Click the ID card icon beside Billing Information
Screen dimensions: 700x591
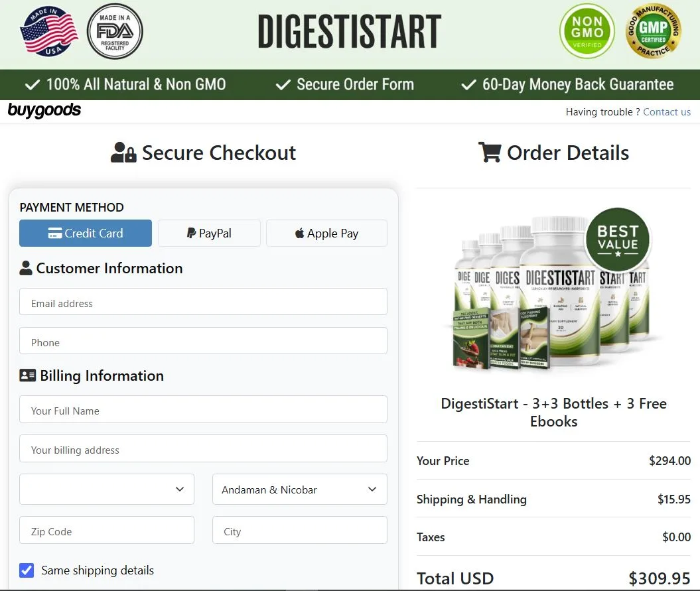tap(28, 375)
